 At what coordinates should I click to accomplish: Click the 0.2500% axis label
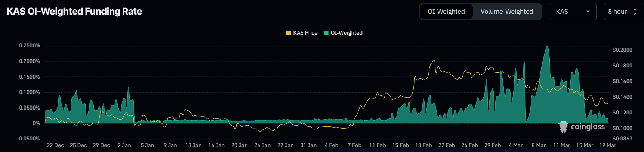30,45
